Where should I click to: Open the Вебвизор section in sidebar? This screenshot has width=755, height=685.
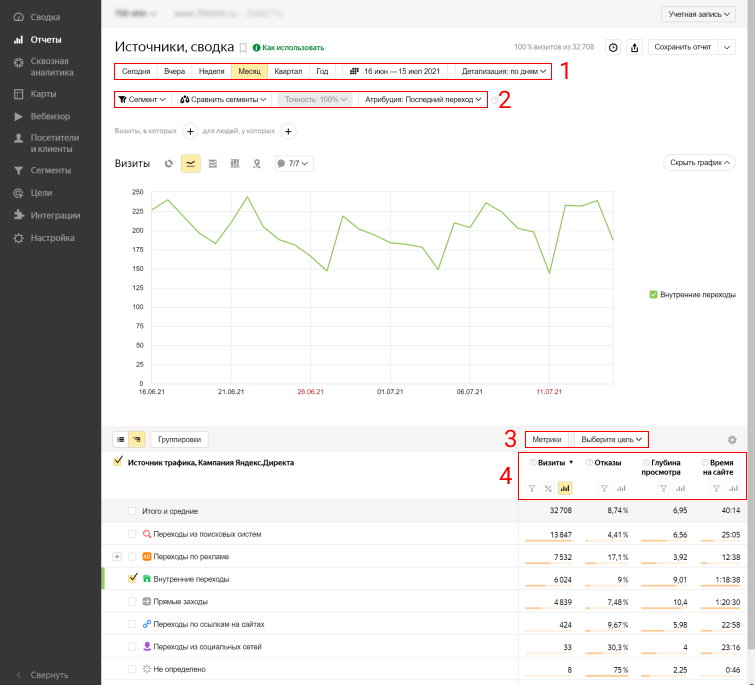pos(51,116)
